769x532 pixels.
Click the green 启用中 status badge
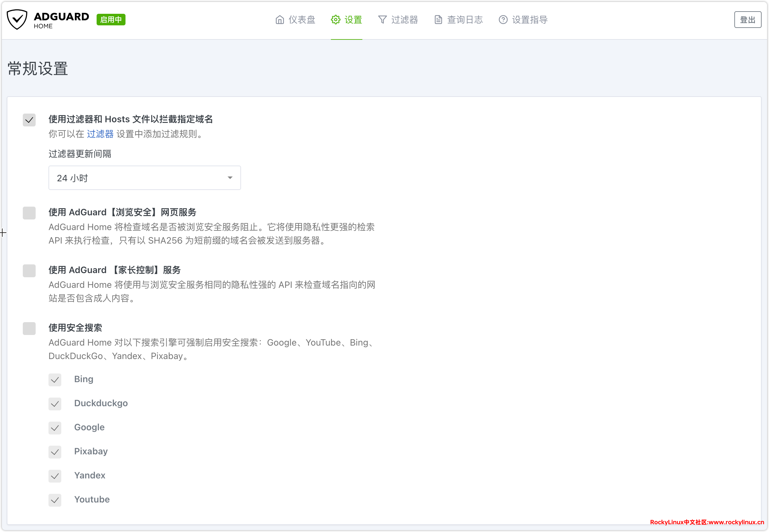point(111,20)
